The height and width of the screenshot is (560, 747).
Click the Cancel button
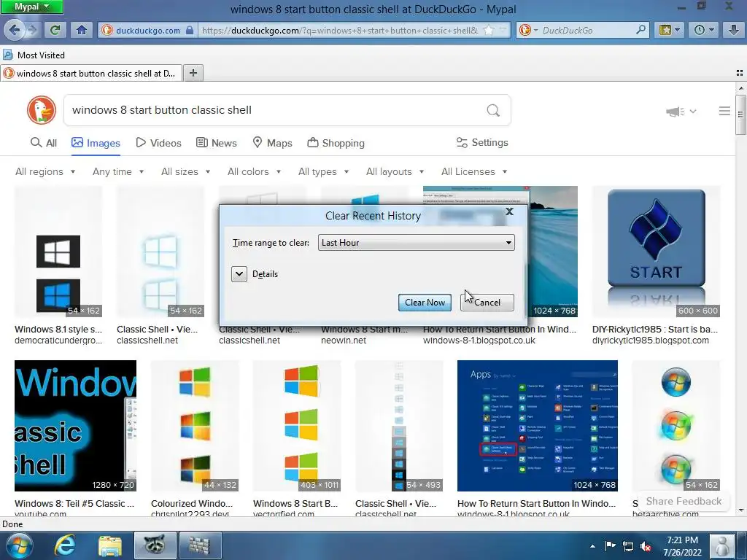487,303
